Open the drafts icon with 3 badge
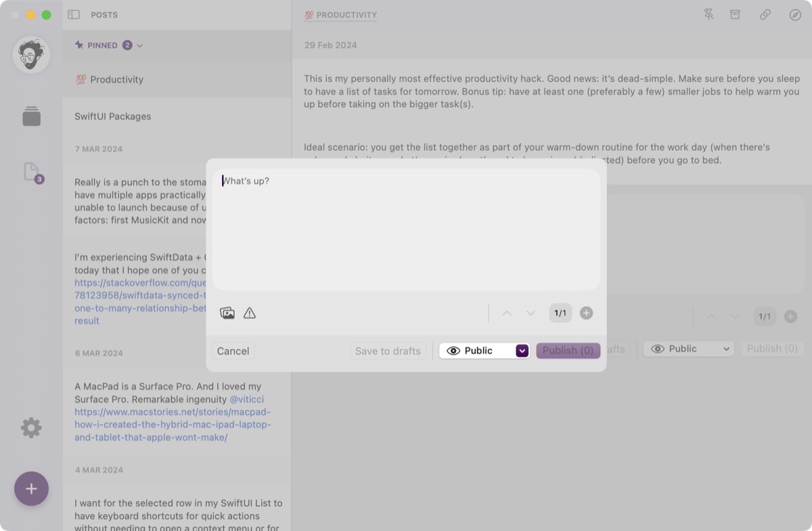This screenshot has height=531, width=812. [32, 173]
